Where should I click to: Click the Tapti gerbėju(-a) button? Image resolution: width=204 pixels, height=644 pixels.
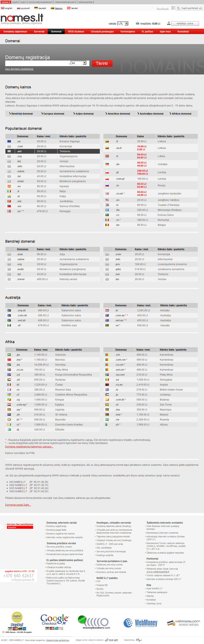[189, 8]
